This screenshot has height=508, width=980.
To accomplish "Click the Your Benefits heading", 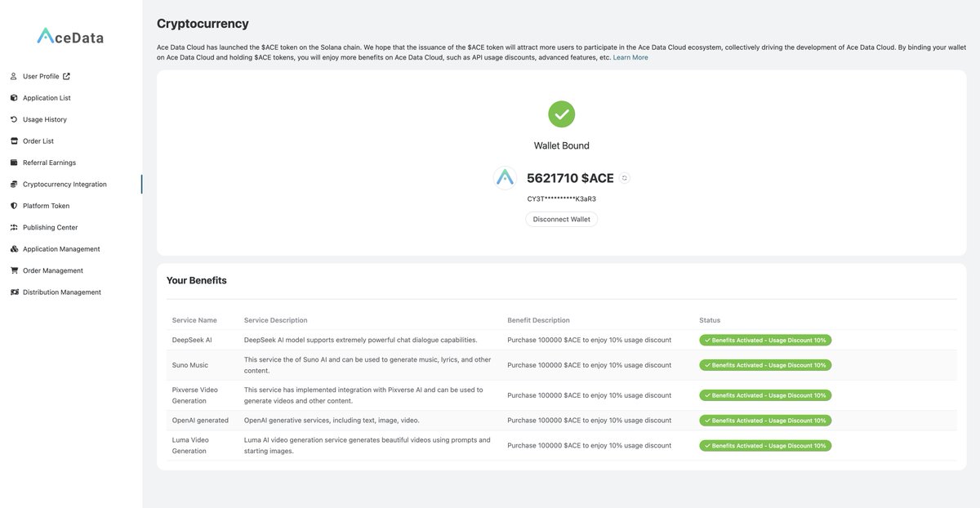I will point(197,280).
